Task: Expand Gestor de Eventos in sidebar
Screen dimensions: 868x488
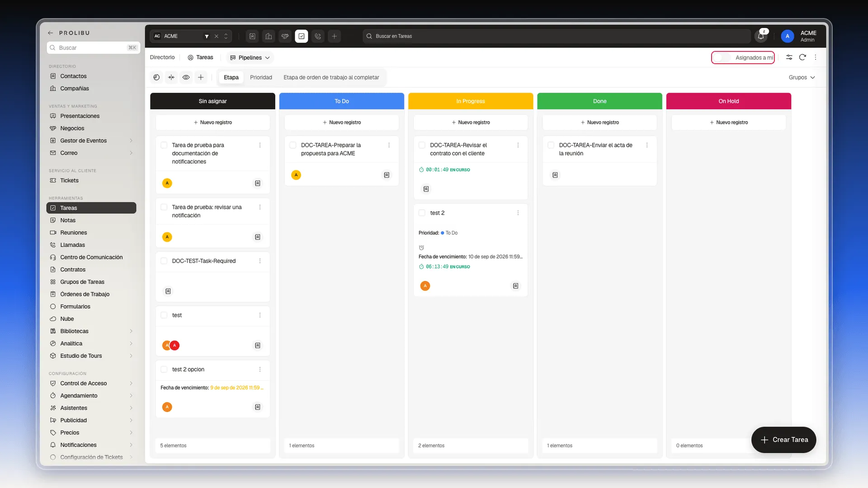Action: (131, 141)
